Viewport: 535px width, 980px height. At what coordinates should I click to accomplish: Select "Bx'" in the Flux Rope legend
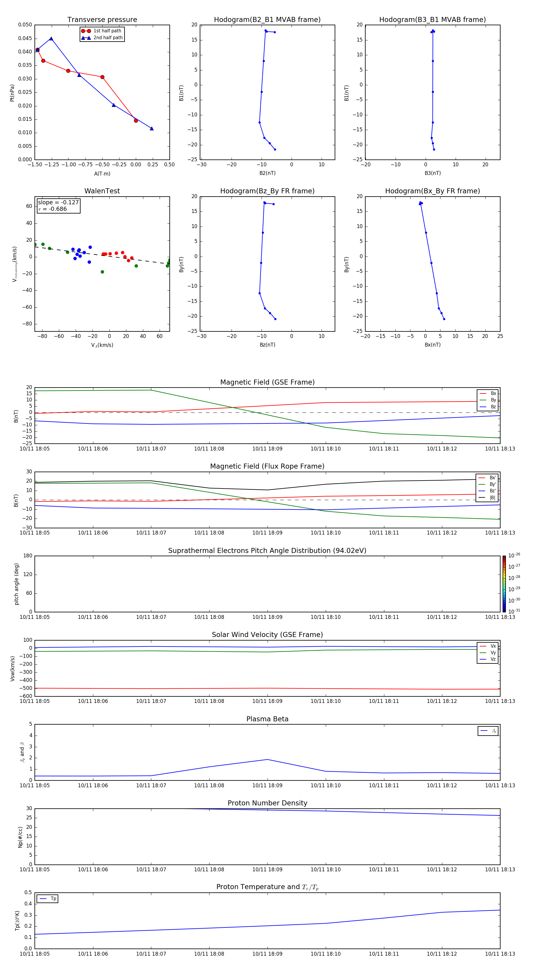point(487,478)
